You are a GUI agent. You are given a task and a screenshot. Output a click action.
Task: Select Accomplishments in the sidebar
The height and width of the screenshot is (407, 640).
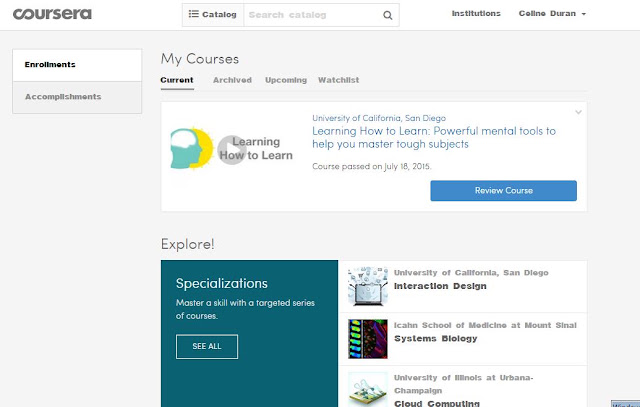pyautogui.click(x=77, y=97)
